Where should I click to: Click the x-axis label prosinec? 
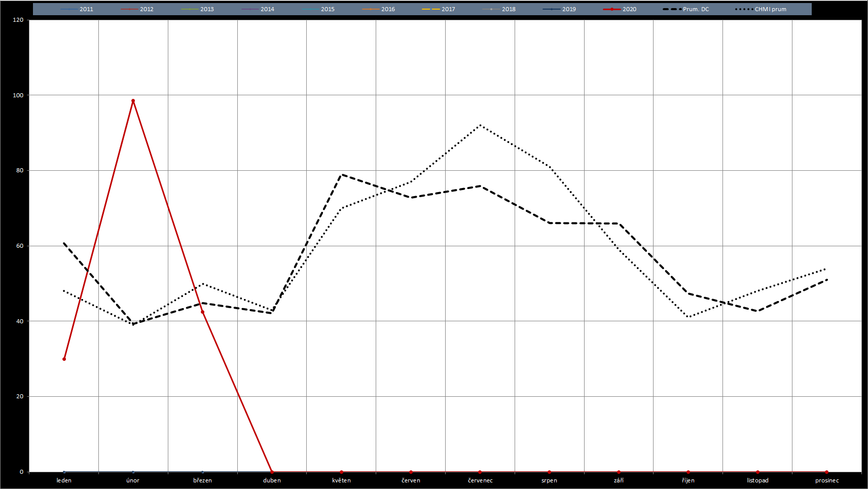point(827,480)
